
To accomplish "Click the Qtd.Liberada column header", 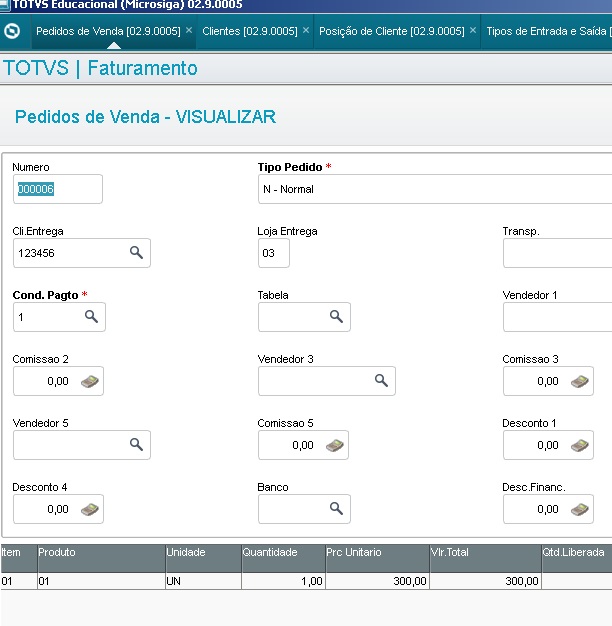I will tap(577, 558).
